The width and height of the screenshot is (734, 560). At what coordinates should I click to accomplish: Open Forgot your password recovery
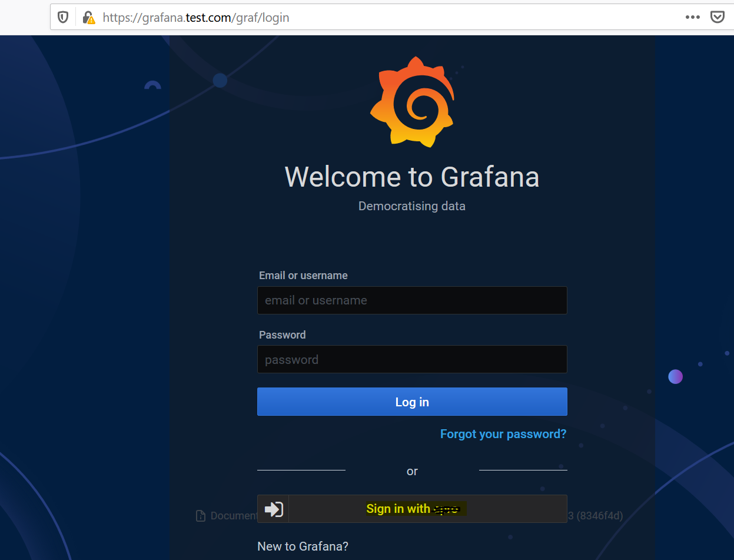tap(503, 434)
